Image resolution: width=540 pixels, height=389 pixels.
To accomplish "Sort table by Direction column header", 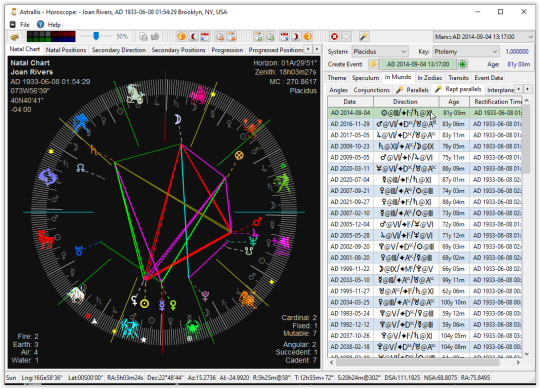I will coord(406,102).
